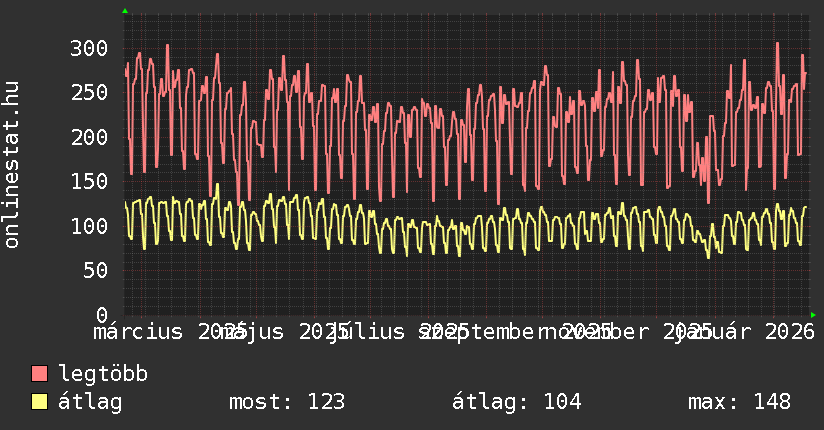Screen dimensions: 824x430
Task: Click the green arrow atop the y-axis
Action: pos(124,11)
